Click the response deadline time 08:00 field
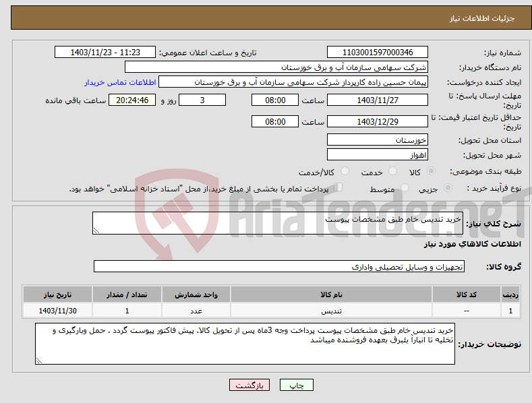This screenshot has width=532, height=403. 275,100
